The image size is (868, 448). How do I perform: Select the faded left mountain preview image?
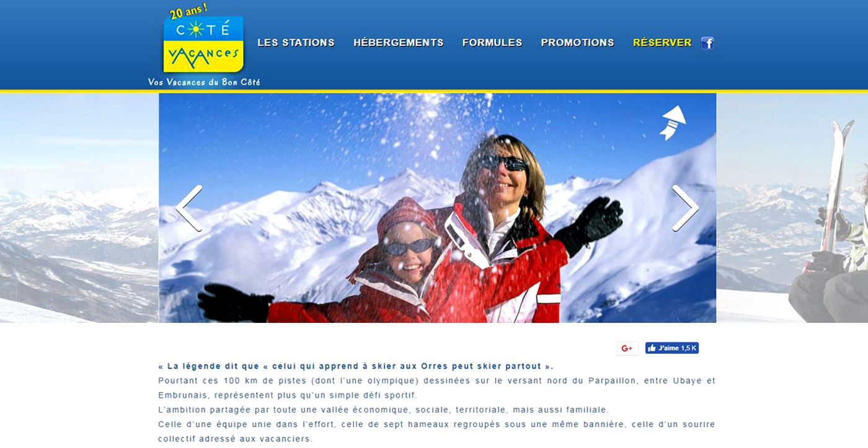point(79,208)
